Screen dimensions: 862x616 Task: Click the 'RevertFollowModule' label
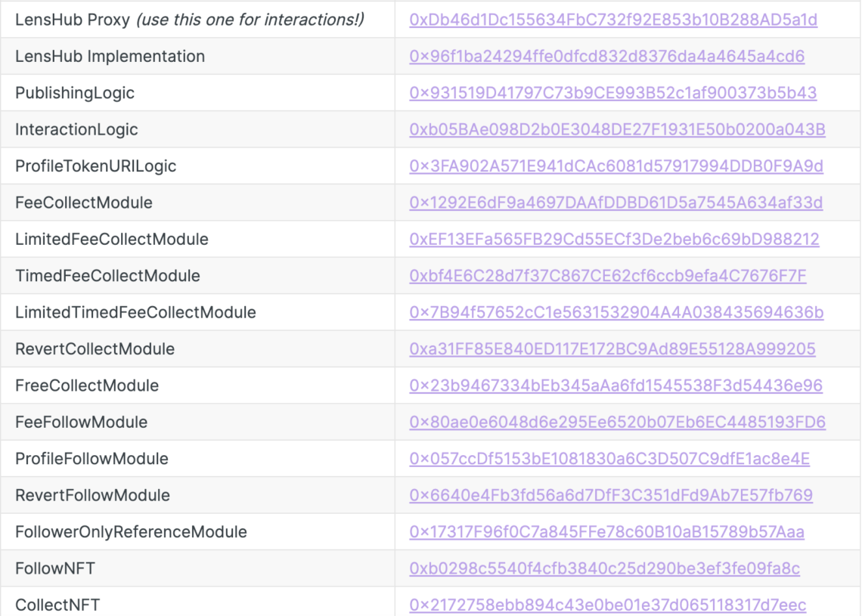(x=92, y=495)
